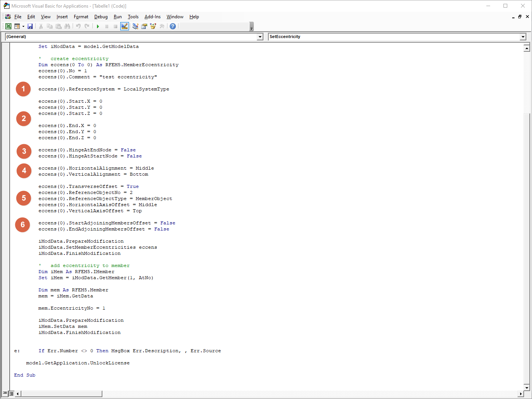Click the 'eccens(0).ReferenceSystem = LocalSystemType' line
The width and height of the screenshot is (532, 399).
point(104,89)
